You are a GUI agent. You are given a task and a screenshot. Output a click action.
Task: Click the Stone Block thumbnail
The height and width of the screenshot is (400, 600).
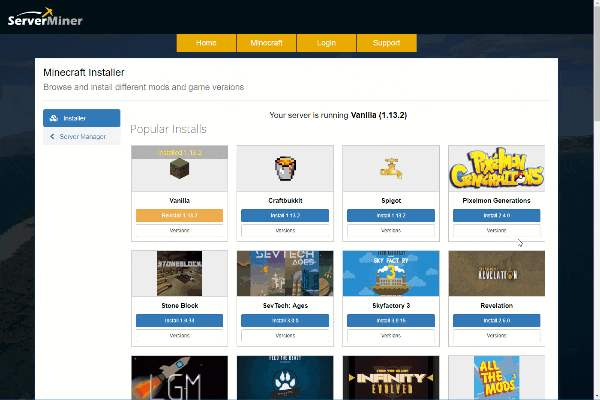(179, 273)
